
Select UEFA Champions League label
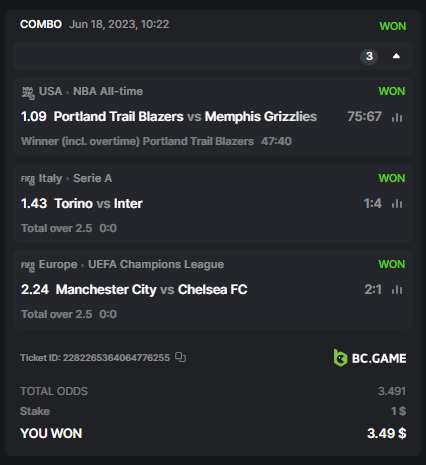tap(156, 264)
